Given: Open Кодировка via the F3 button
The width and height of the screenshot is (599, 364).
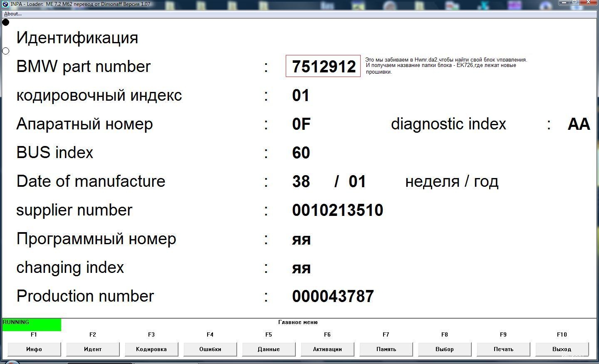Looking at the screenshot, I should pos(151,349).
